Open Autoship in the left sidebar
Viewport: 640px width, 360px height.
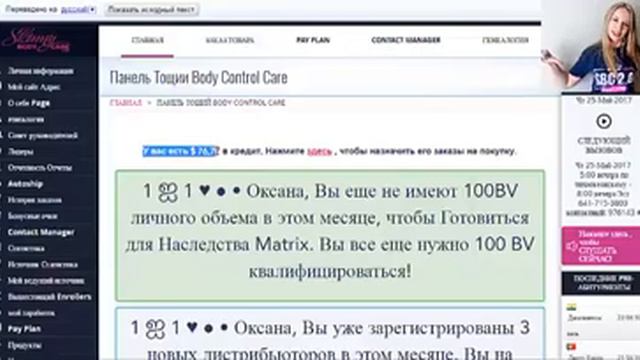pyautogui.click(x=25, y=184)
